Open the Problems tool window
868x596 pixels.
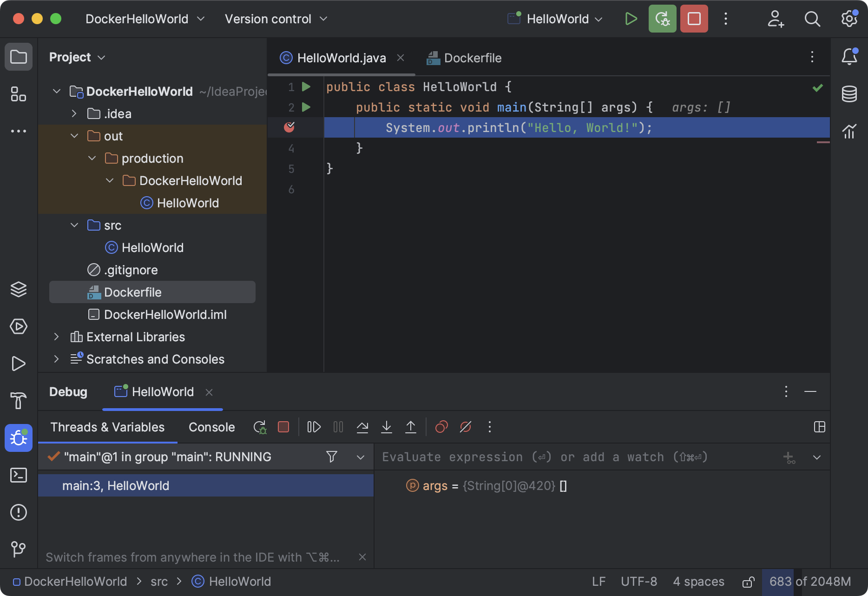click(x=18, y=512)
